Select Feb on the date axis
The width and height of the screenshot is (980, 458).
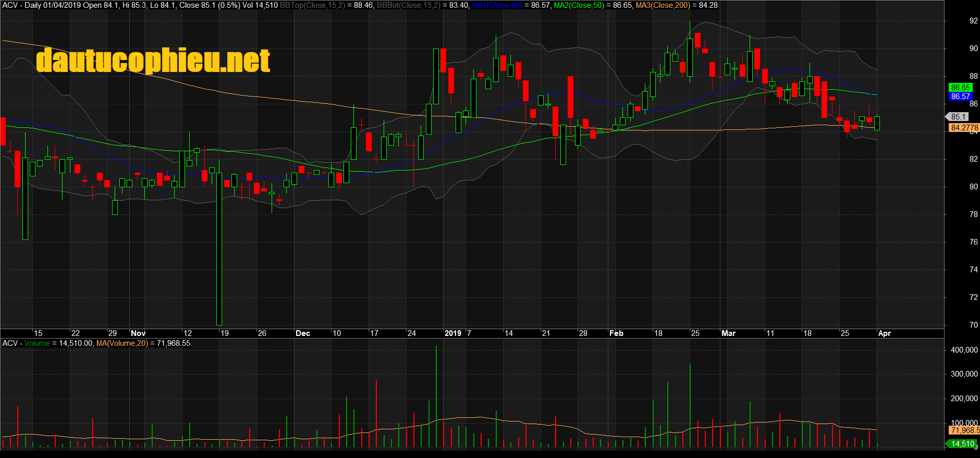[616, 333]
